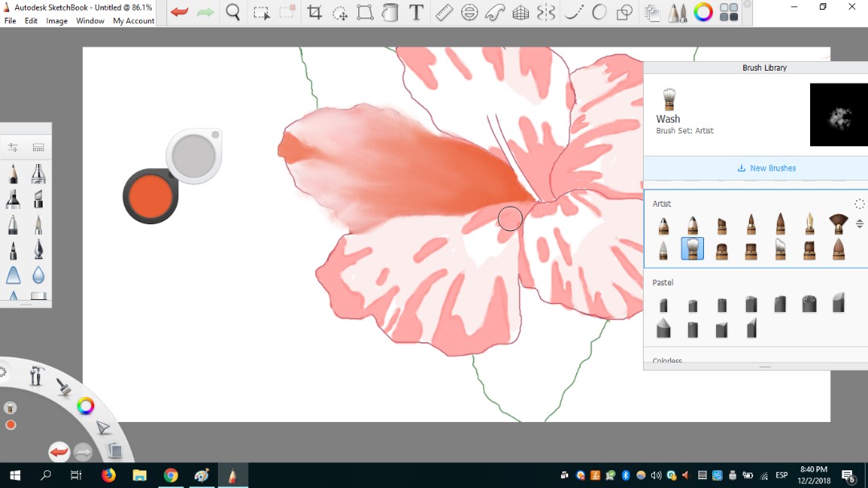Choose the rectangle Selection tool

pos(261,13)
